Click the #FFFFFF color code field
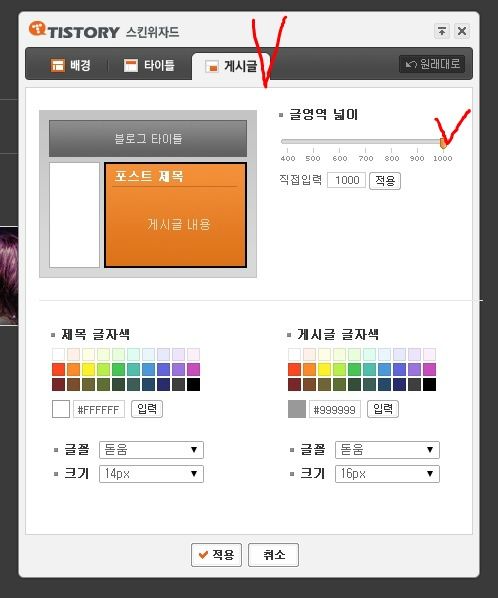Image resolution: width=498 pixels, height=598 pixels. [99, 410]
